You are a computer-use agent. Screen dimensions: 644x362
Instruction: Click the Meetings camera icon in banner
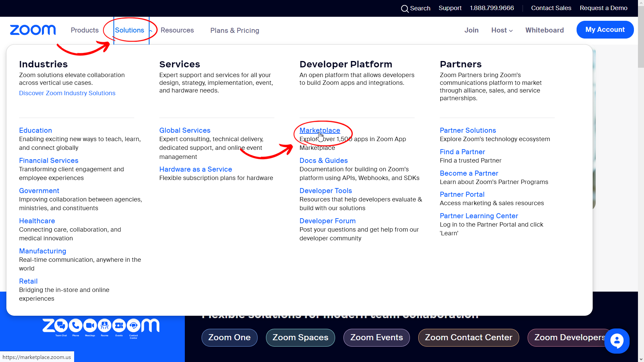90,325
